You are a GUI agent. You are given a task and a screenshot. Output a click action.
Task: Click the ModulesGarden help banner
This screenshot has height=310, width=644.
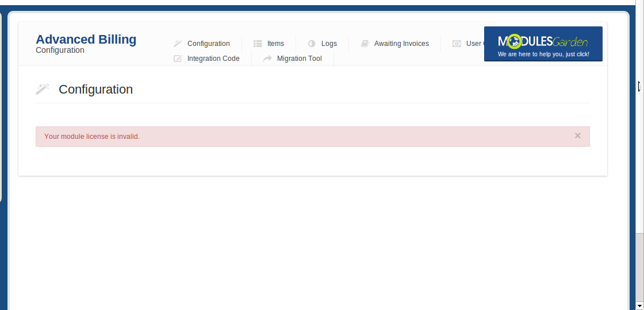click(x=543, y=44)
